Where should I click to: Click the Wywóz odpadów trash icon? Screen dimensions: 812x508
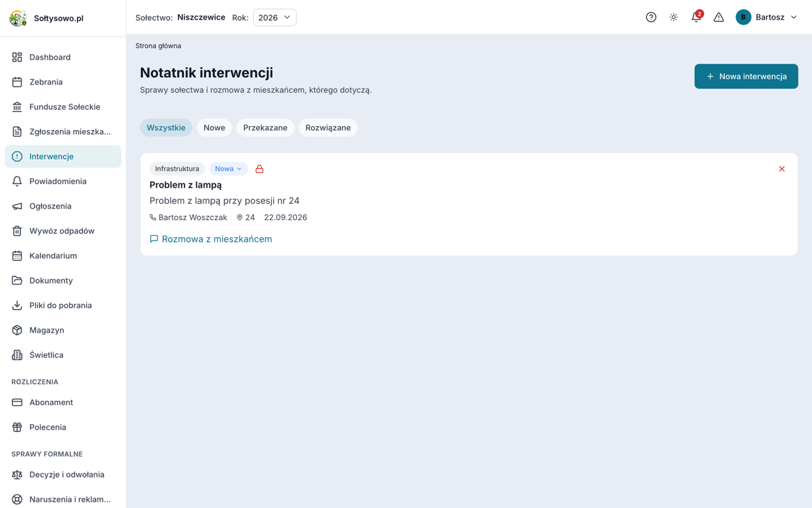pos(17,231)
